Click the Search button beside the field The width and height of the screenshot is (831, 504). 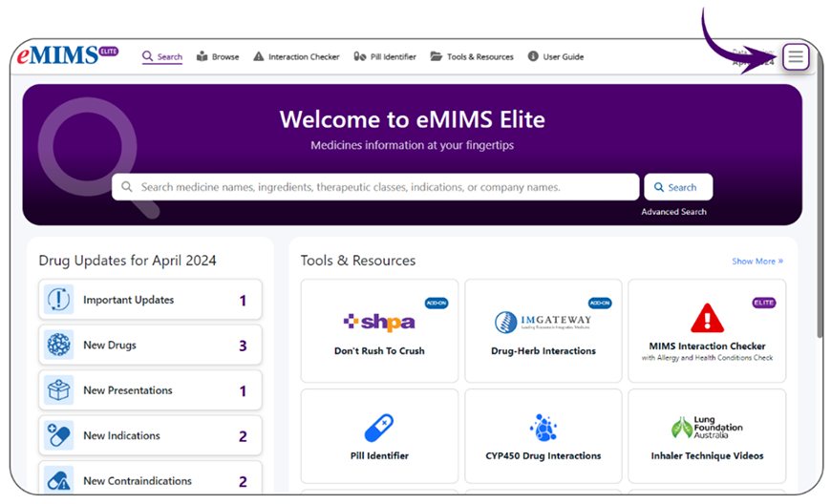tap(678, 187)
